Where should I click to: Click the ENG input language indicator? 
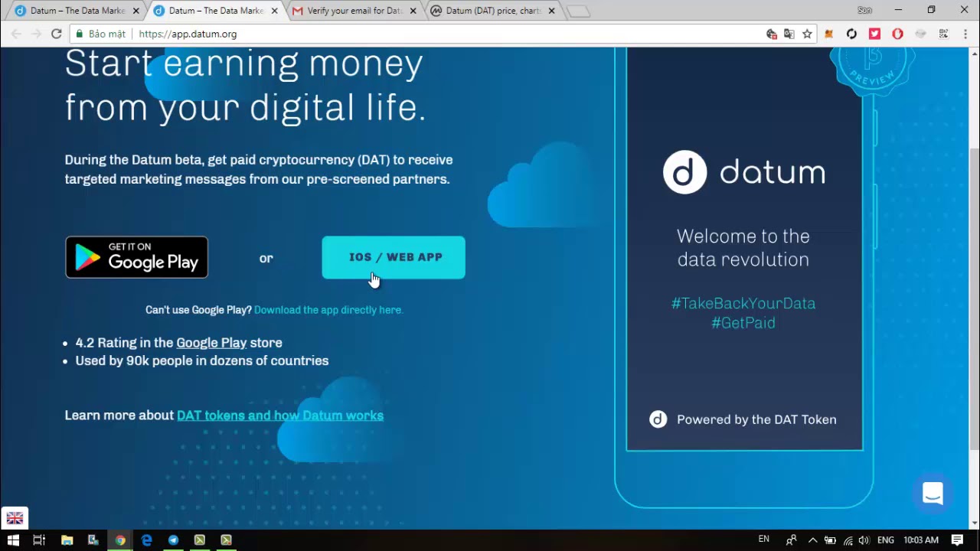coord(886,540)
